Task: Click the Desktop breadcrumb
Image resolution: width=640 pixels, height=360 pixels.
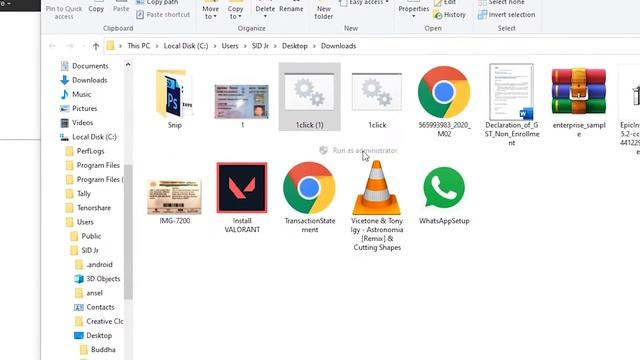Action: tap(295, 46)
